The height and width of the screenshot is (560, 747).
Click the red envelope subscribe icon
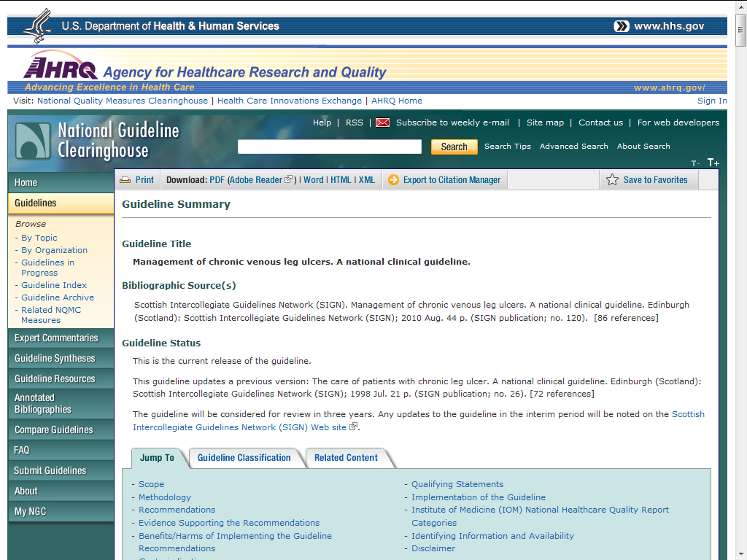coord(382,122)
